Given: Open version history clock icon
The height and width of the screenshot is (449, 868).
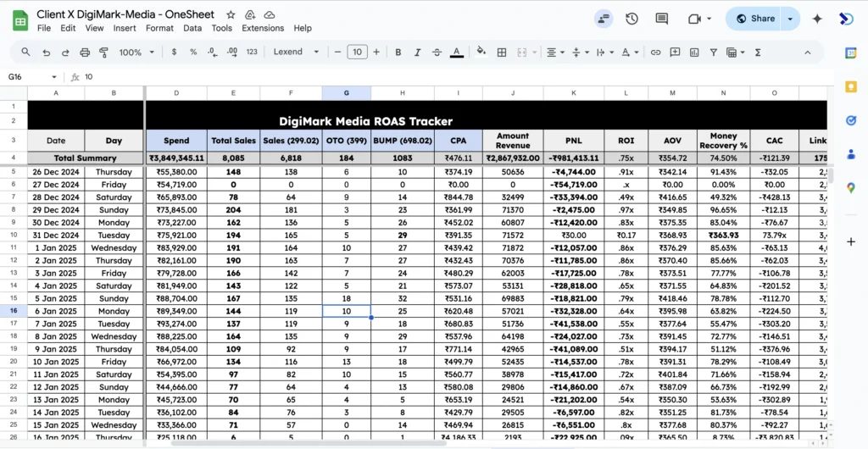Looking at the screenshot, I should [632, 19].
